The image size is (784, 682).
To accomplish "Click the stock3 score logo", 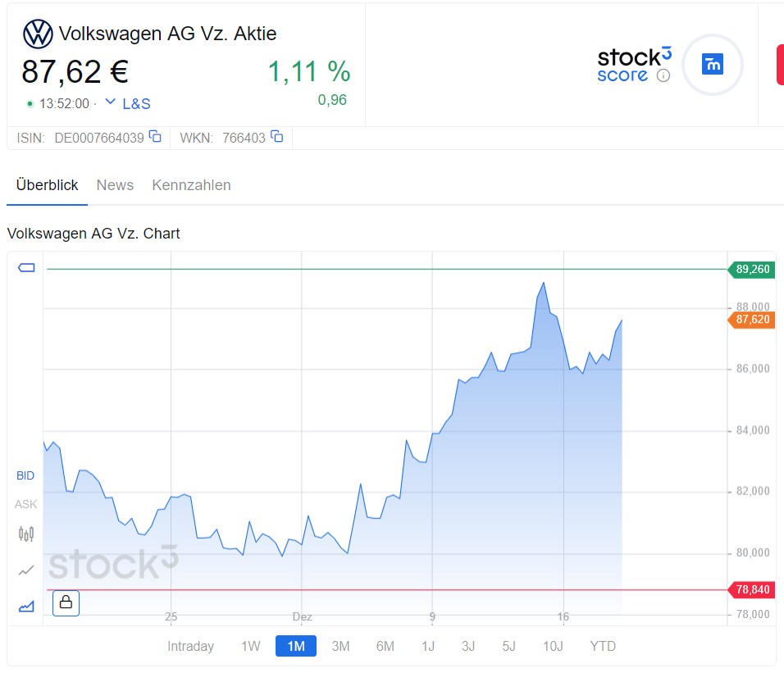I will click(x=635, y=64).
